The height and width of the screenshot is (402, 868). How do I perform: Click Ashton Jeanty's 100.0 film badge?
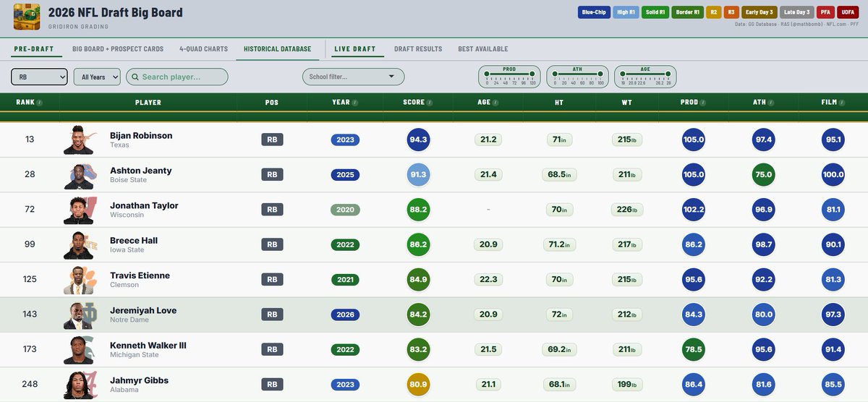coord(833,175)
